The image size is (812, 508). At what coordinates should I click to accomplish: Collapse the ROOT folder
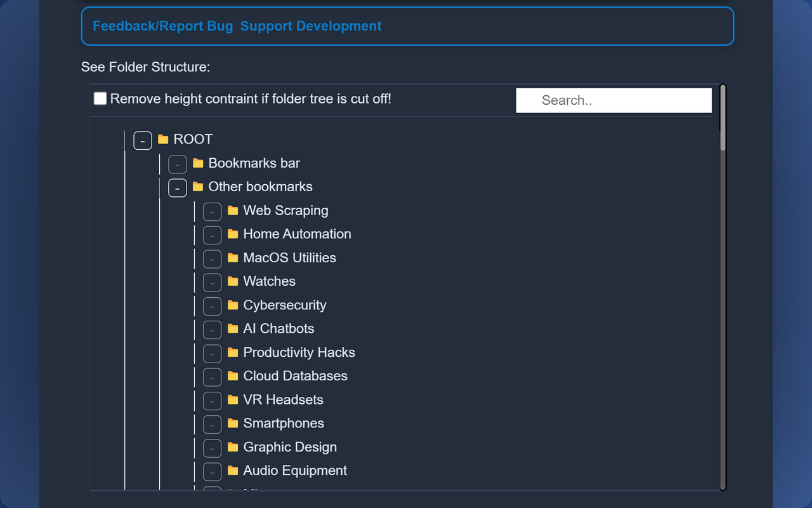[x=143, y=140]
